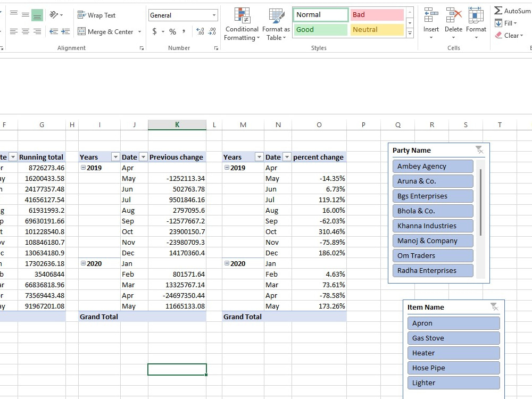
Task: Collapse the 2019 group in column I
Action: pos(83,167)
